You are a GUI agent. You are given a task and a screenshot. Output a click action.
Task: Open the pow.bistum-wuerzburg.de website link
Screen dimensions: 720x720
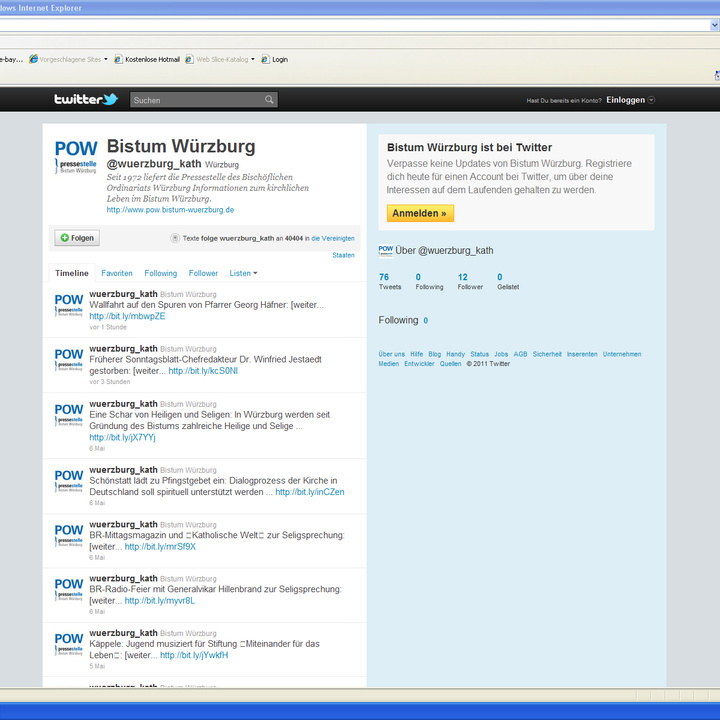pos(170,210)
